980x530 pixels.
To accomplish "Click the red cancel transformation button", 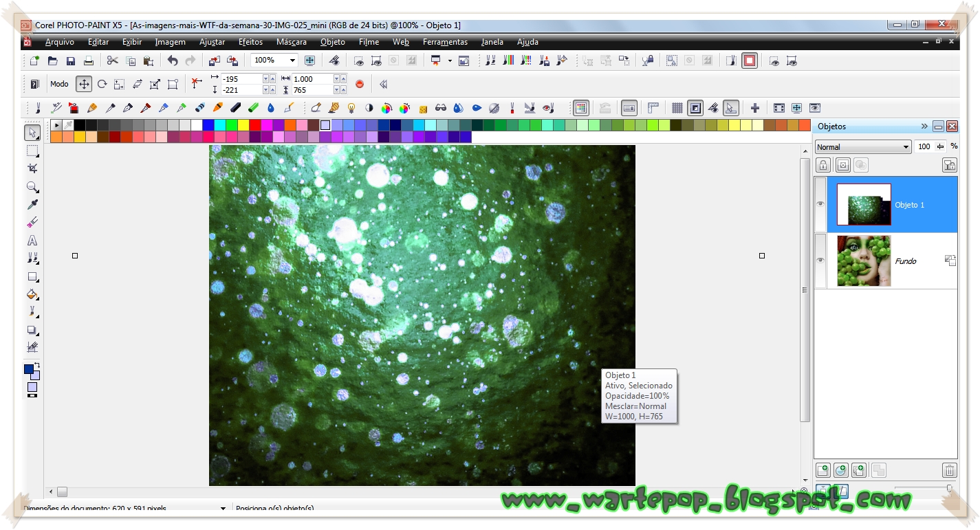I will click(359, 84).
